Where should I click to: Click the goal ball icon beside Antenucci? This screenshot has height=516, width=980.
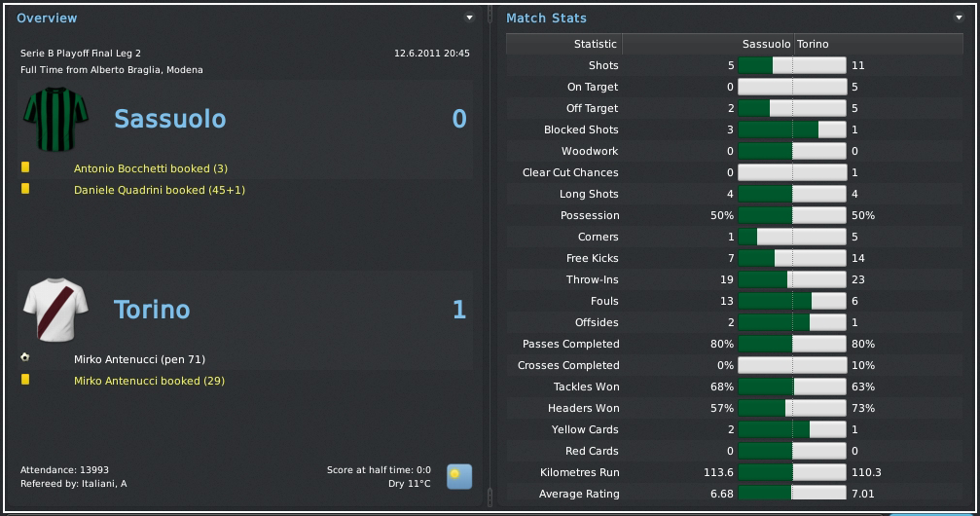click(x=25, y=357)
